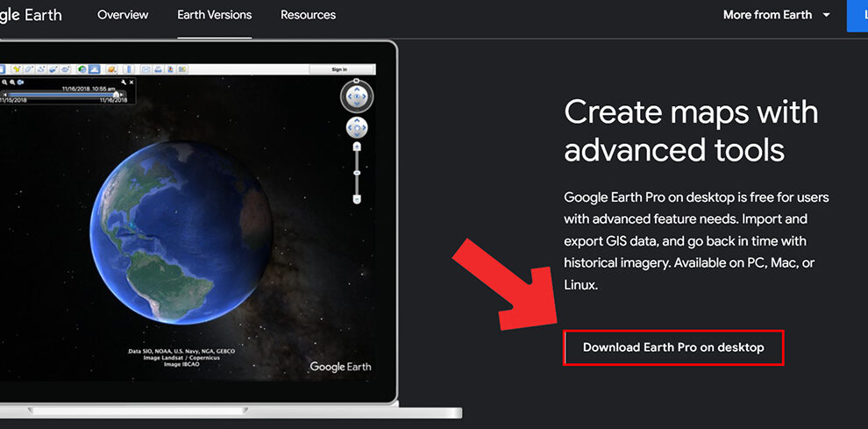This screenshot has width=868, height=429.
Task: Choose the Add Image Overlay tool
Action: coord(53,69)
